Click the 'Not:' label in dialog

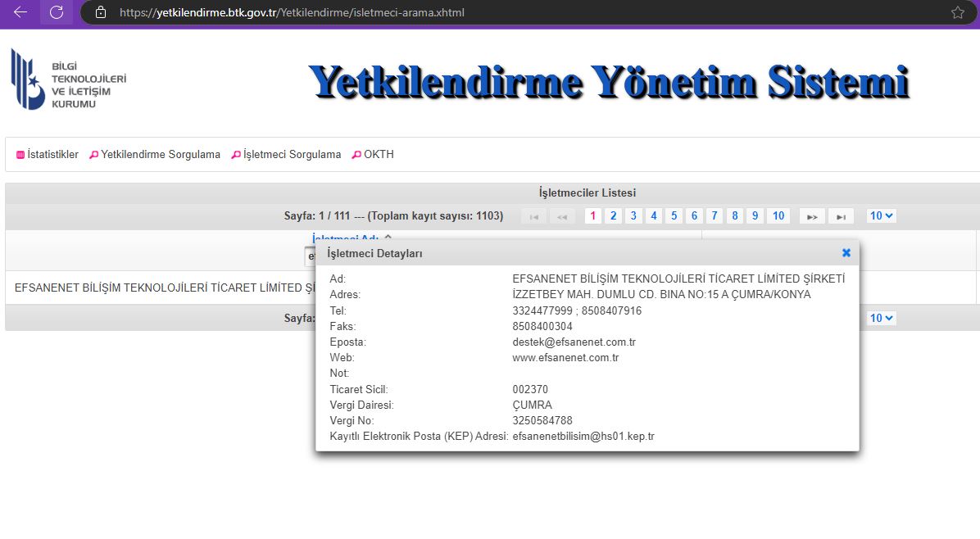(x=339, y=374)
